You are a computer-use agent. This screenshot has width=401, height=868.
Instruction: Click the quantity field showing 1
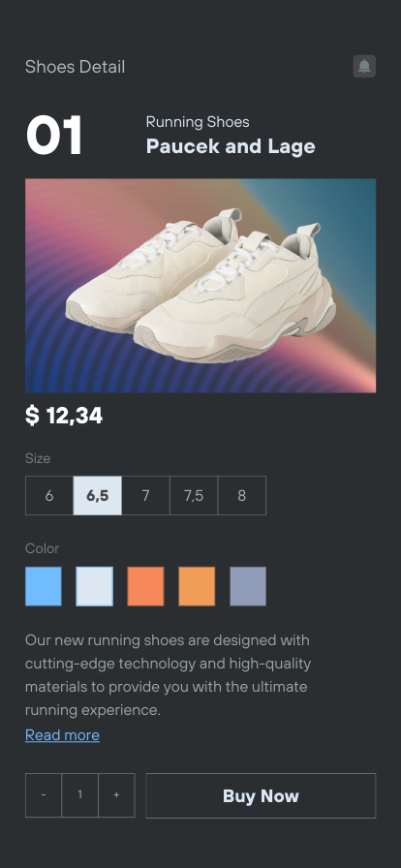point(80,795)
